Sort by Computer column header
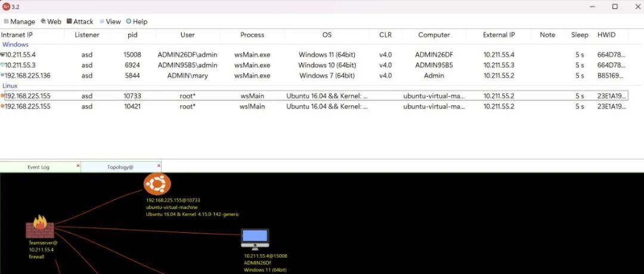The image size is (644, 274). pos(434,35)
